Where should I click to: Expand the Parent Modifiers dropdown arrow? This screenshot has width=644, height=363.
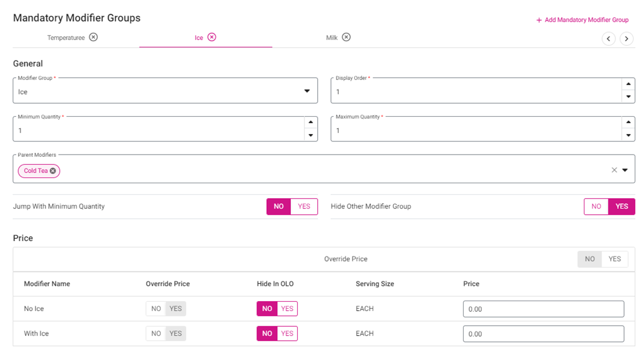(625, 170)
